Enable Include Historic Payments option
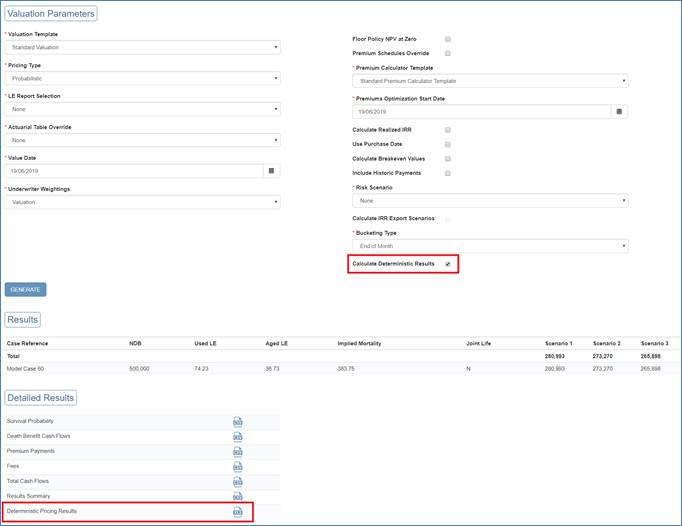Image resolution: width=682 pixels, height=526 pixels. [x=448, y=173]
